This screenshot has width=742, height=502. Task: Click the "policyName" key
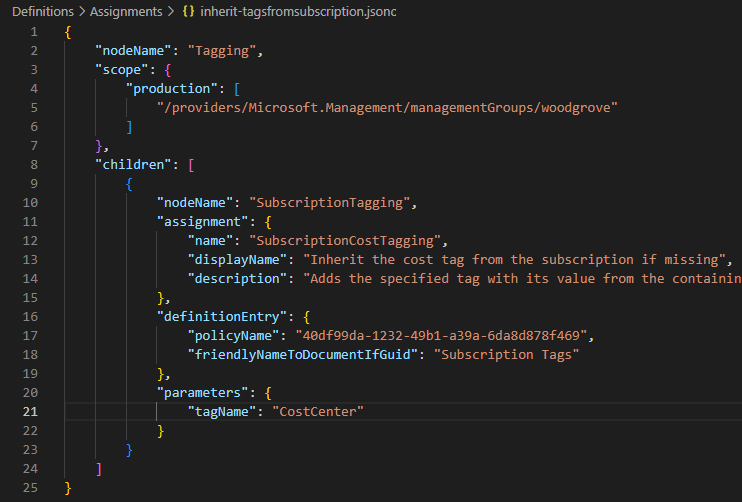click(x=233, y=335)
